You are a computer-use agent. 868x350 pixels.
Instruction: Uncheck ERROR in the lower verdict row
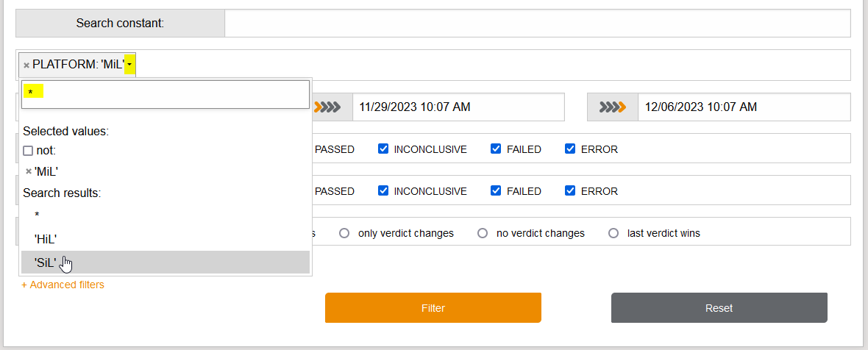coord(570,191)
